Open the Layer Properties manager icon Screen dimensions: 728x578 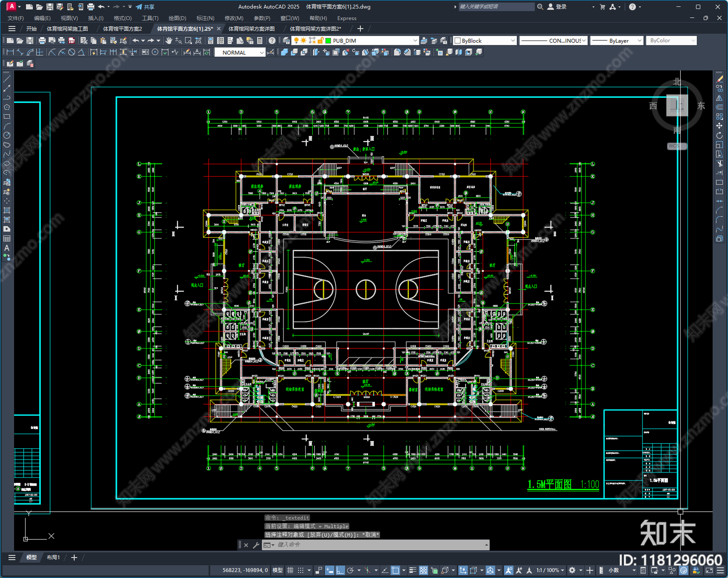point(286,41)
